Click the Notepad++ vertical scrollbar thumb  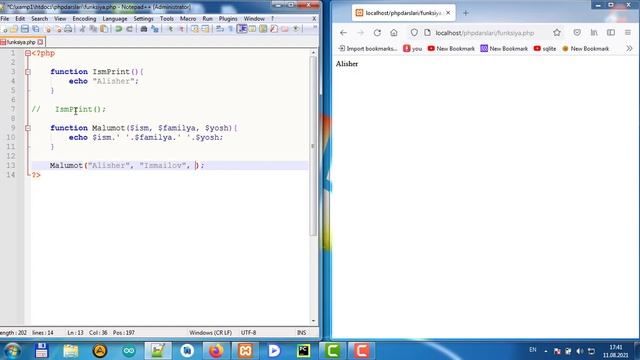coord(313,146)
